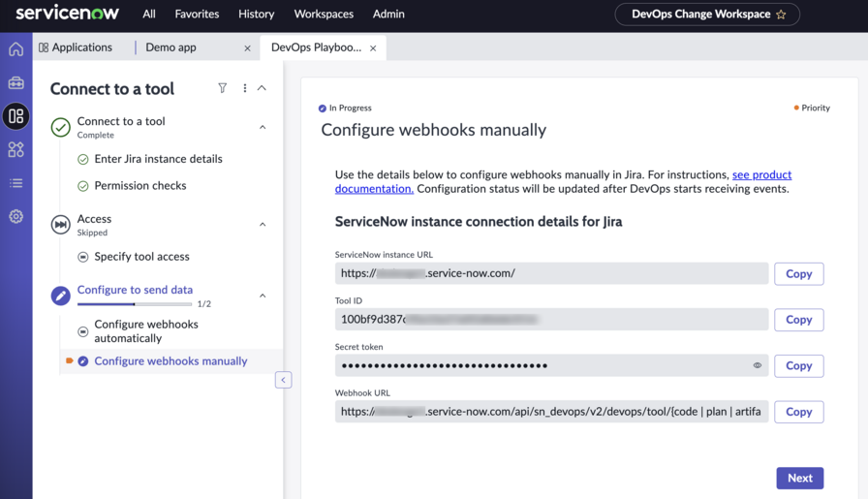Open the History menu
Image resolution: width=868 pixels, height=499 pixels.
click(257, 14)
